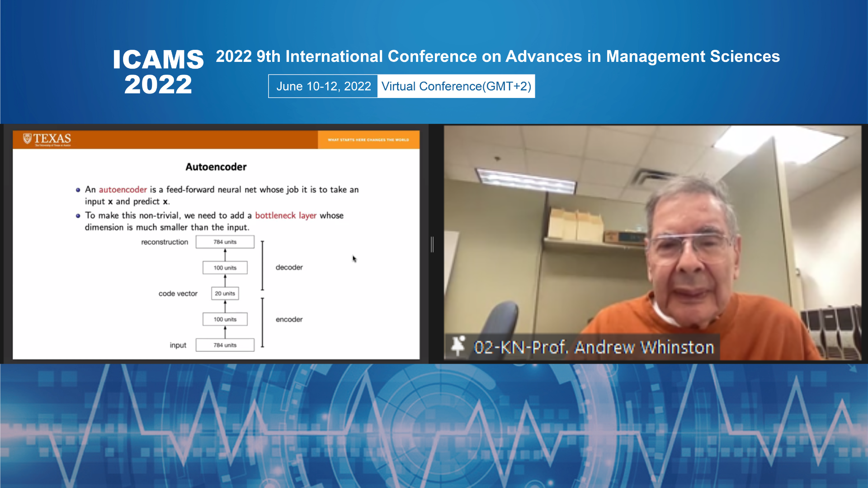Click the 'Autoencoder' slide title
The image size is (868, 488).
(x=216, y=167)
